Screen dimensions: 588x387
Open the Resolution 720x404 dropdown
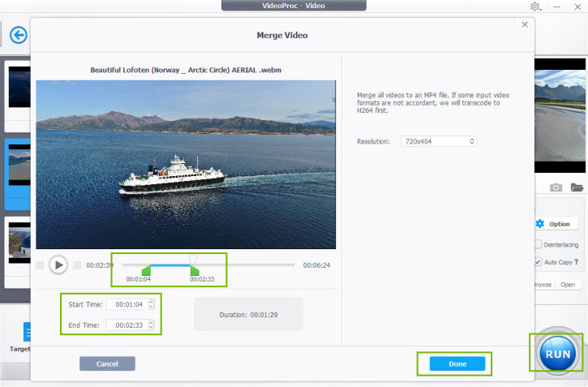pyautogui.click(x=439, y=141)
